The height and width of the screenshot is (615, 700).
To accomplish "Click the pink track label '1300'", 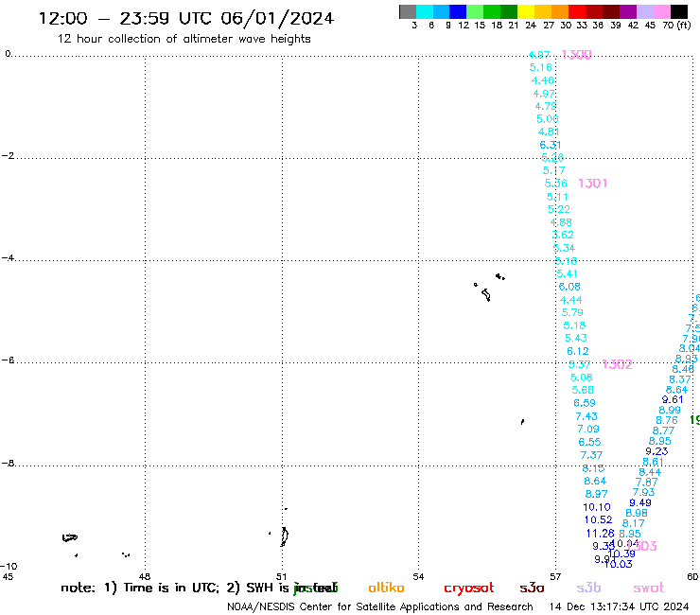I will click(x=576, y=55).
